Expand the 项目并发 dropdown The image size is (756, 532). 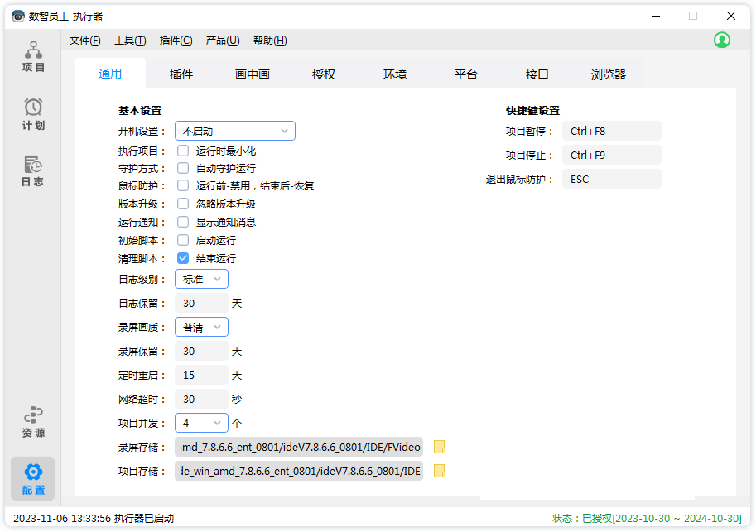[201, 423]
